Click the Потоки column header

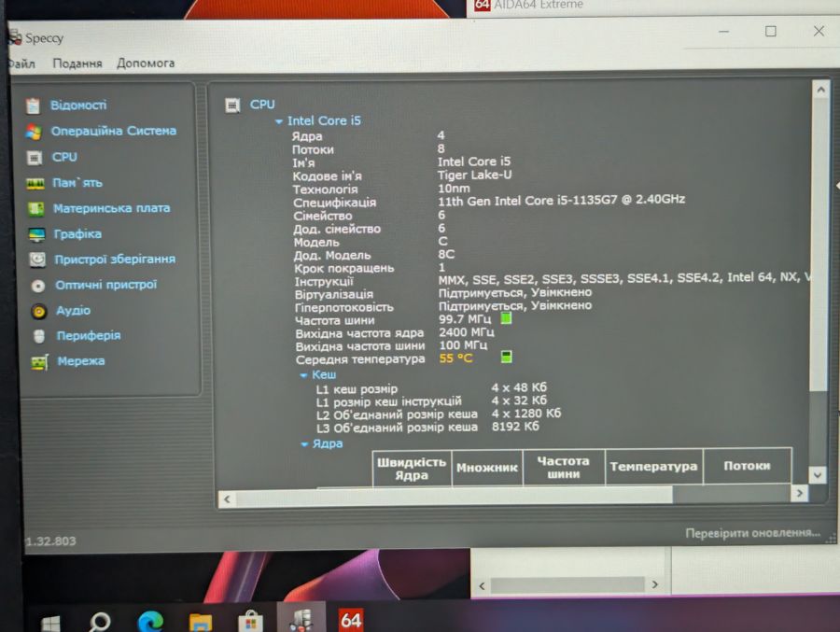pyautogui.click(x=747, y=466)
